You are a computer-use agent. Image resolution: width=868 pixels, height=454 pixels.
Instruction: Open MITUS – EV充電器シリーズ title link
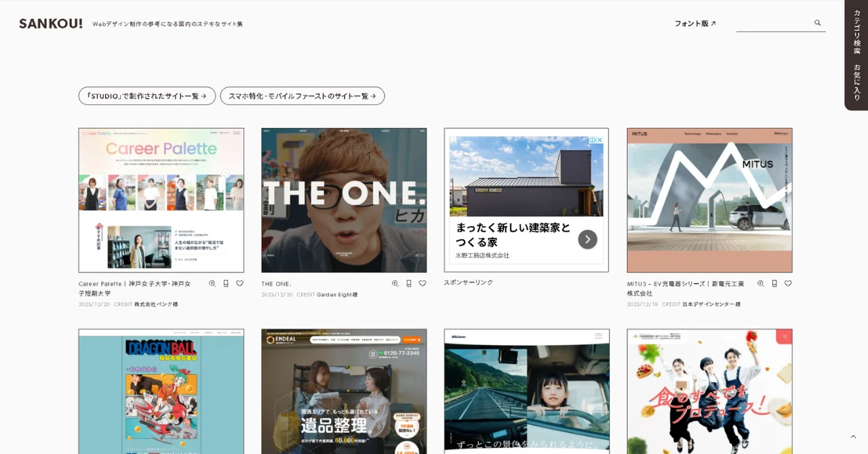[x=686, y=288]
